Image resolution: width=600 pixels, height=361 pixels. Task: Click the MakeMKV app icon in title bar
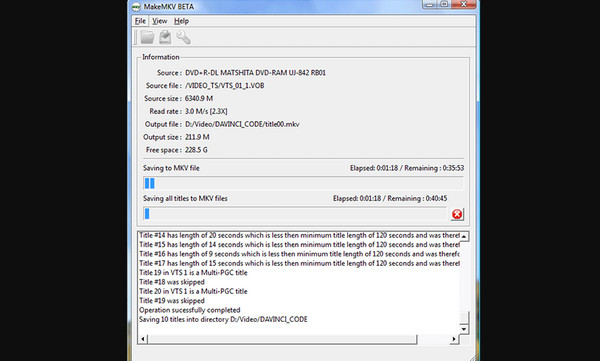[136, 7]
